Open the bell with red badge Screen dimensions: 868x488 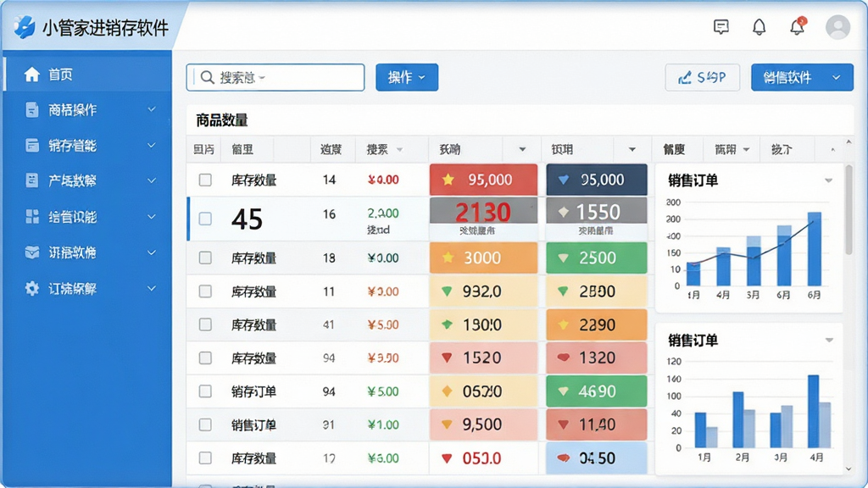pos(798,26)
